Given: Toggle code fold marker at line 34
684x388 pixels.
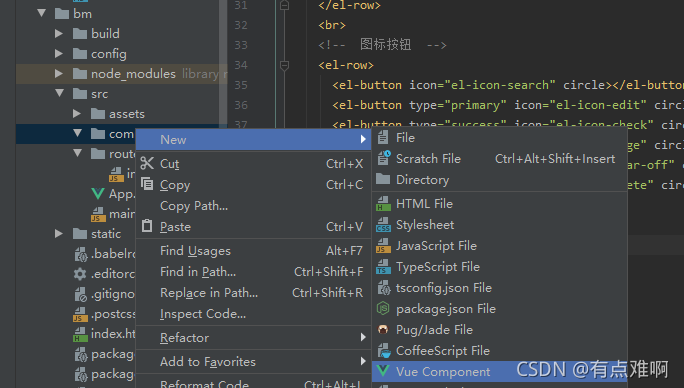Looking at the screenshot, I should pyautogui.click(x=284, y=65).
